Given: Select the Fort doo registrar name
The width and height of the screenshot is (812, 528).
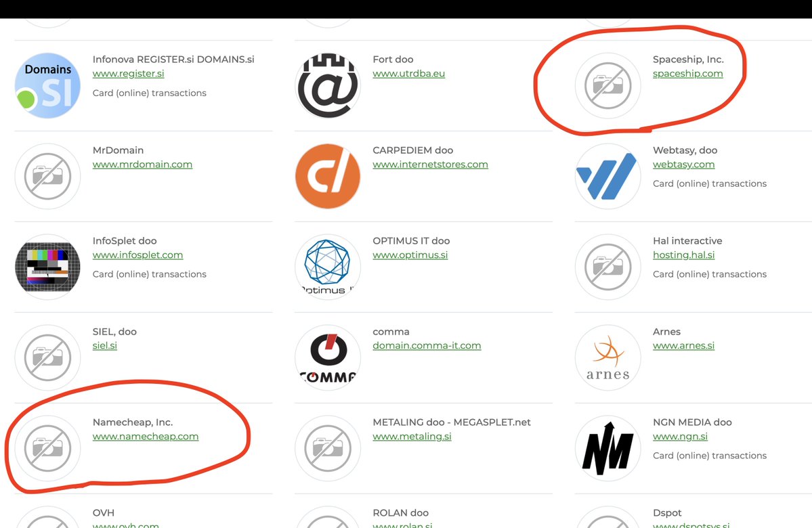Looking at the screenshot, I should pyautogui.click(x=393, y=60).
